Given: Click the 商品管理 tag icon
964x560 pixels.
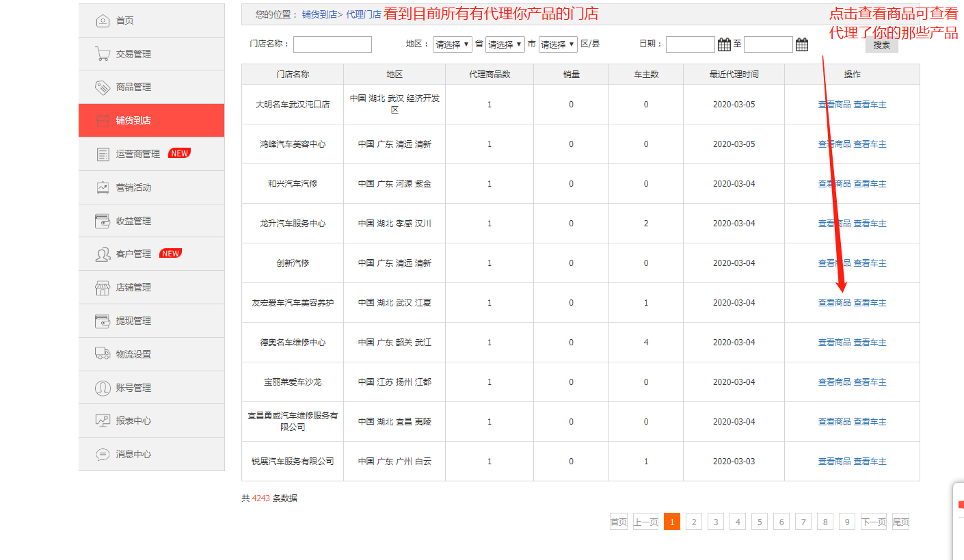Looking at the screenshot, I should (x=103, y=86).
